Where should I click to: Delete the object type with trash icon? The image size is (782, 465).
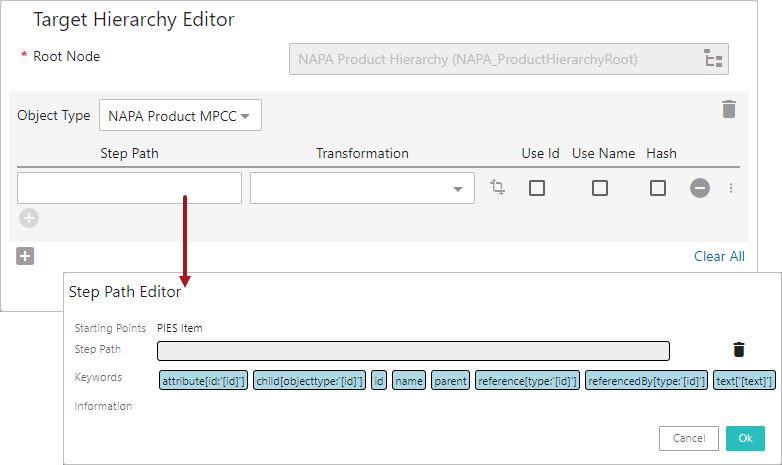729,110
